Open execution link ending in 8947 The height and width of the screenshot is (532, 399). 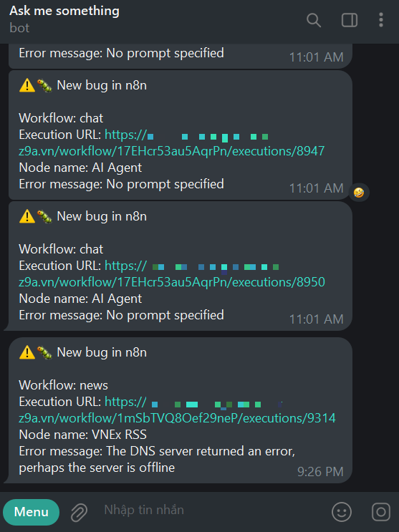[x=172, y=151]
